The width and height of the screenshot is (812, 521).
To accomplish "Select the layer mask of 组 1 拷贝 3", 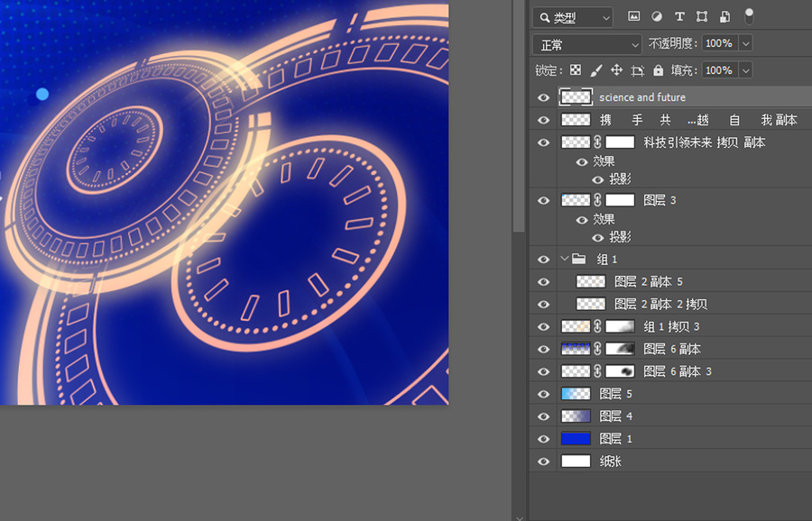I will 620,326.
